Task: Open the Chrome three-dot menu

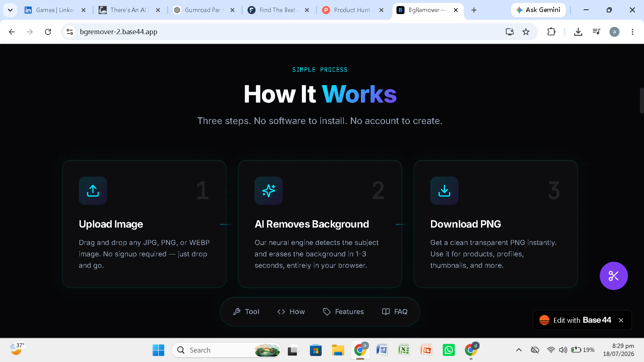Action: coord(633,32)
